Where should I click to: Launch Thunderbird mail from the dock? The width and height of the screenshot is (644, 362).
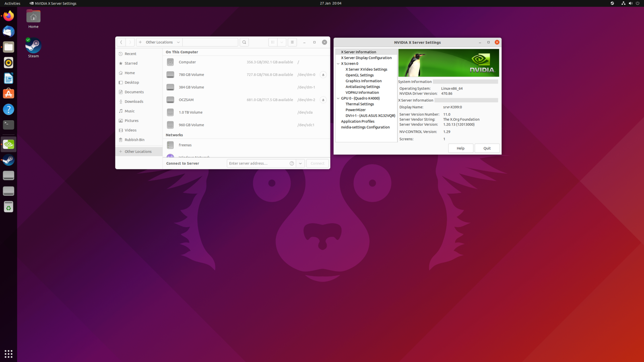pos(8,31)
